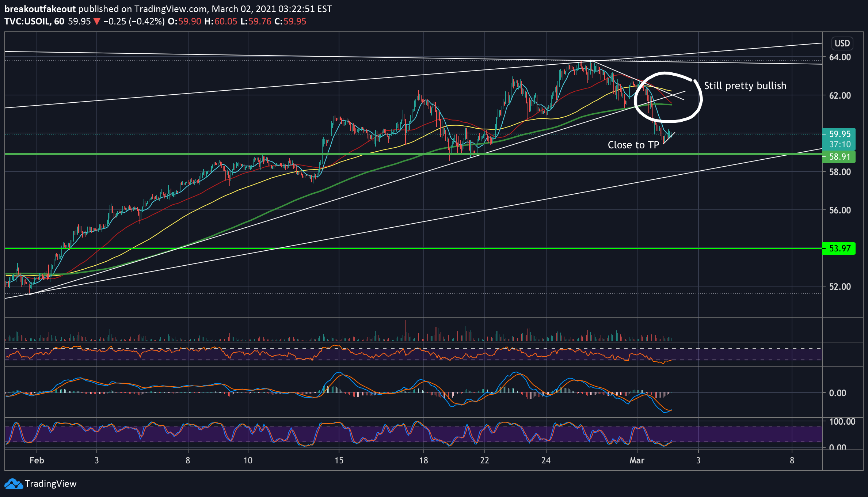
Task: Click the 10 date label on time axis
Action: (248, 460)
